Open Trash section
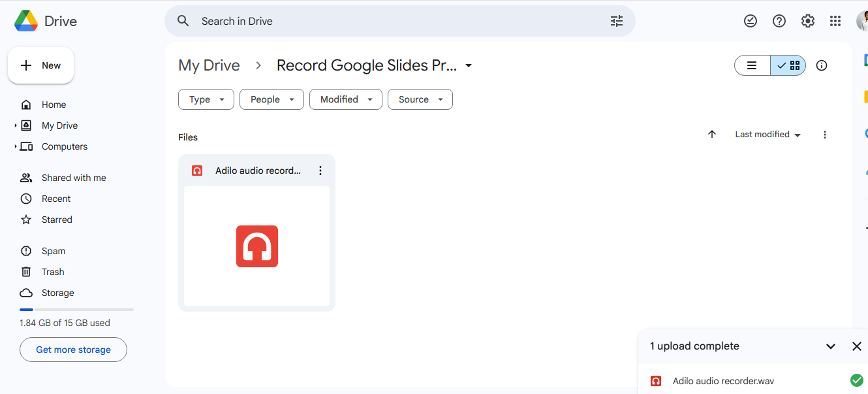This screenshot has height=394, width=868. click(53, 272)
